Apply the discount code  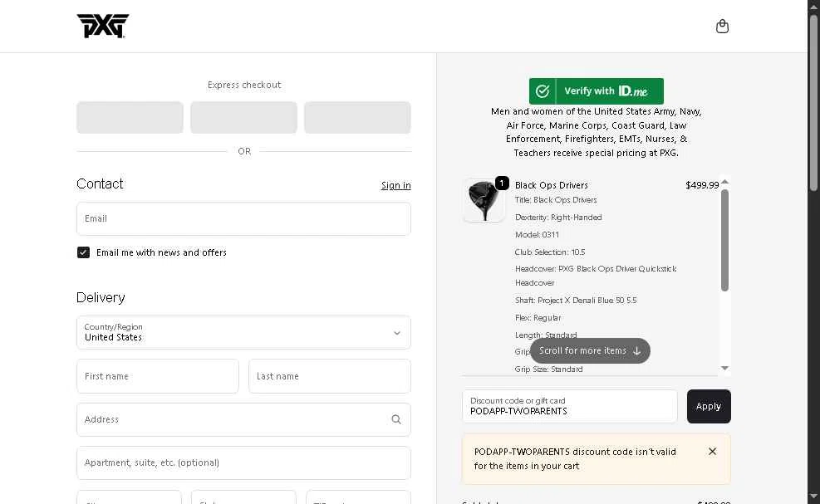click(708, 406)
